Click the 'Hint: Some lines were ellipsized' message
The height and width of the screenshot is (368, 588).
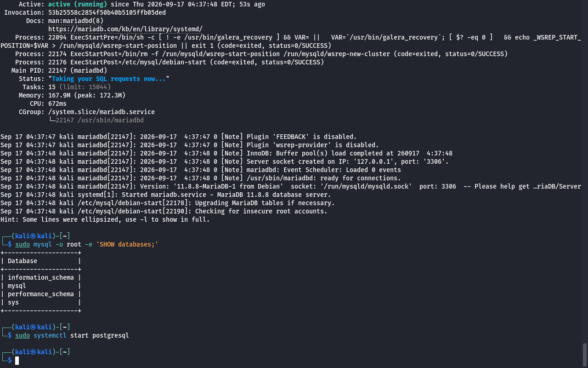point(105,219)
